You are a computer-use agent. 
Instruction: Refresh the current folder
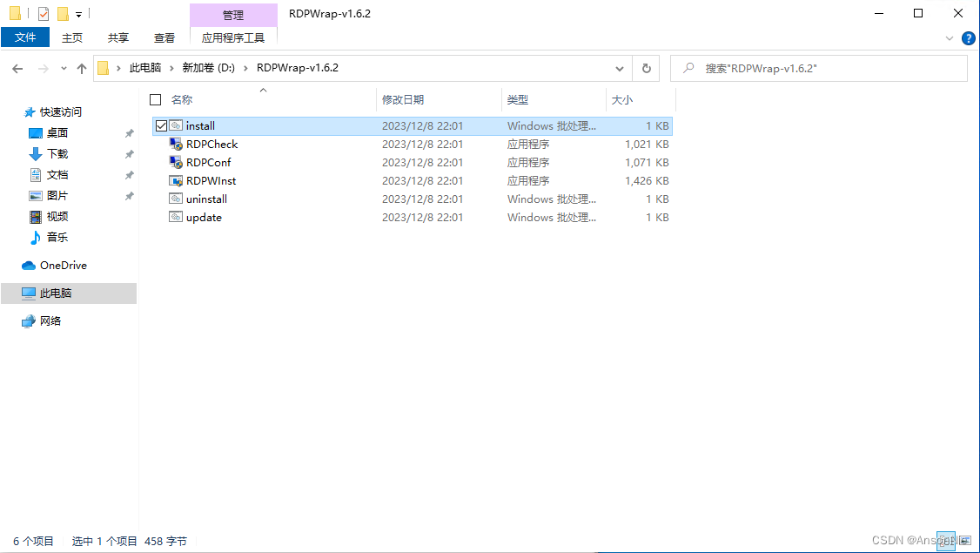pyautogui.click(x=647, y=68)
